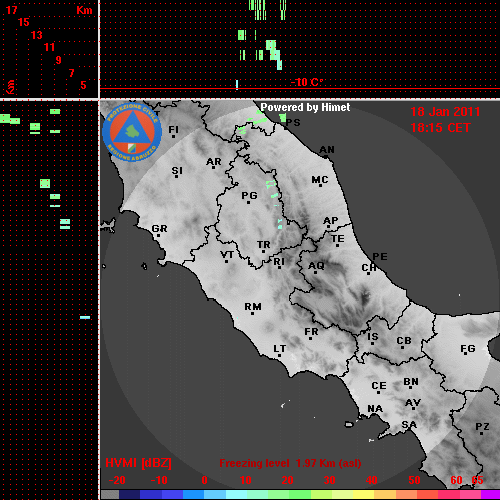
Task: Click the "TR" city label on the map
Action: (x=264, y=245)
